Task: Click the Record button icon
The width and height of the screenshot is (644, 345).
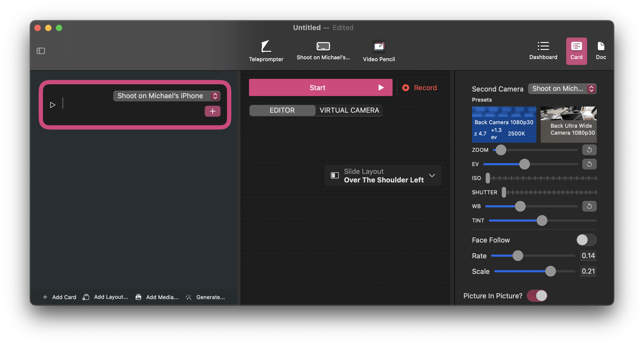Action: click(405, 87)
